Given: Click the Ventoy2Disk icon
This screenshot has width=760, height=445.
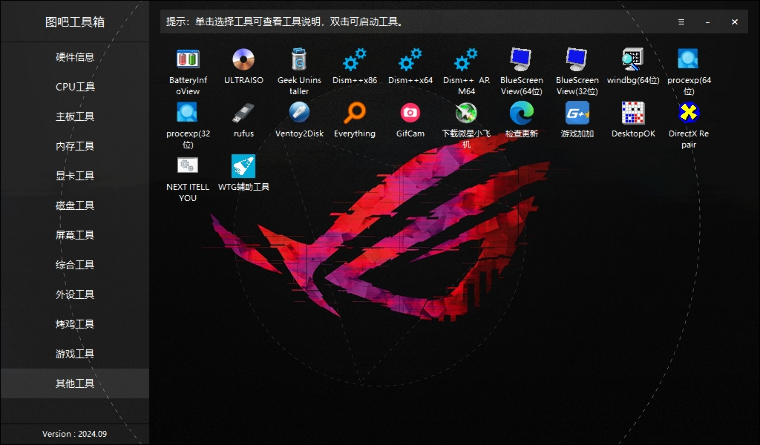Looking at the screenshot, I should 299,112.
